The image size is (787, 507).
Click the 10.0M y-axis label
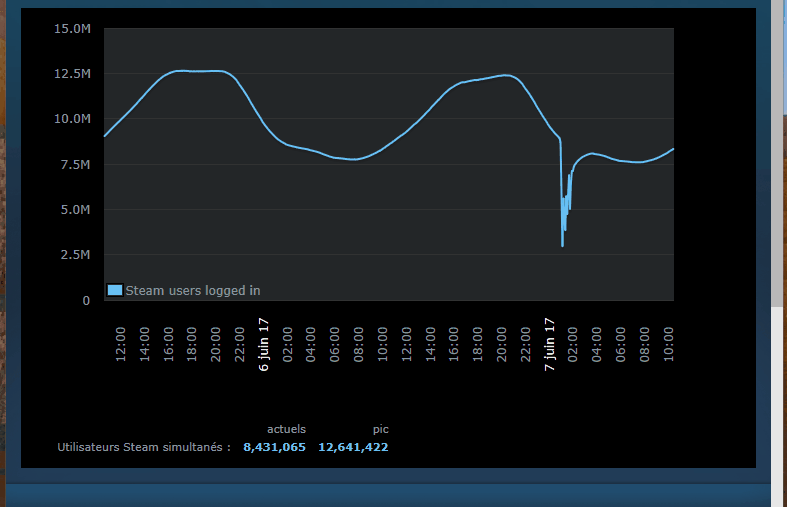(72, 119)
